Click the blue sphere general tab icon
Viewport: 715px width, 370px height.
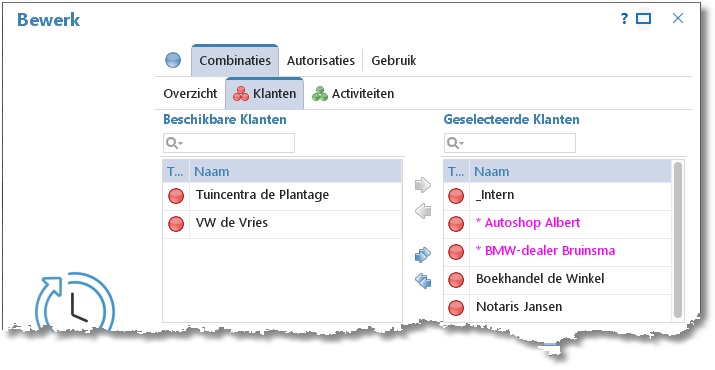pos(173,60)
